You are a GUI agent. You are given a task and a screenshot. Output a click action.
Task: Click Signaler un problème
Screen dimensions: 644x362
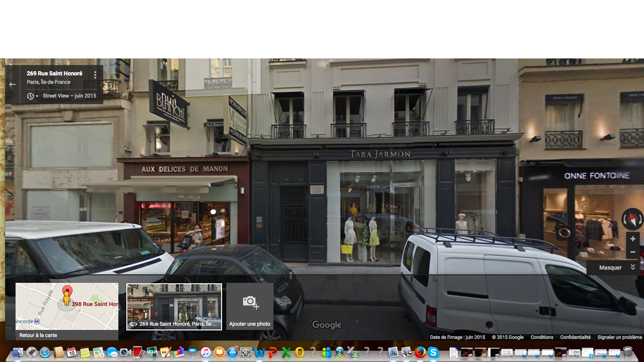(x=619, y=337)
